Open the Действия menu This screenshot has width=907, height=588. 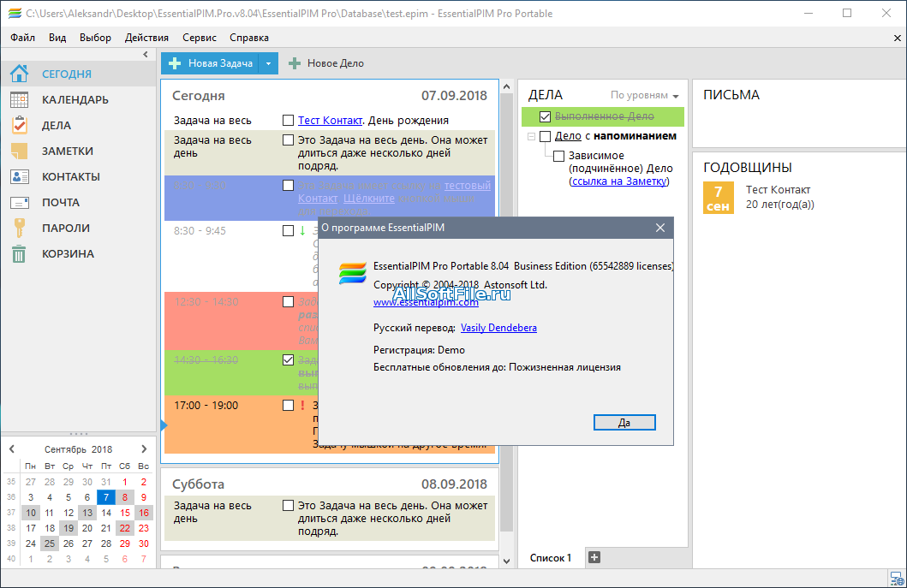pyautogui.click(x=146, y=38)
